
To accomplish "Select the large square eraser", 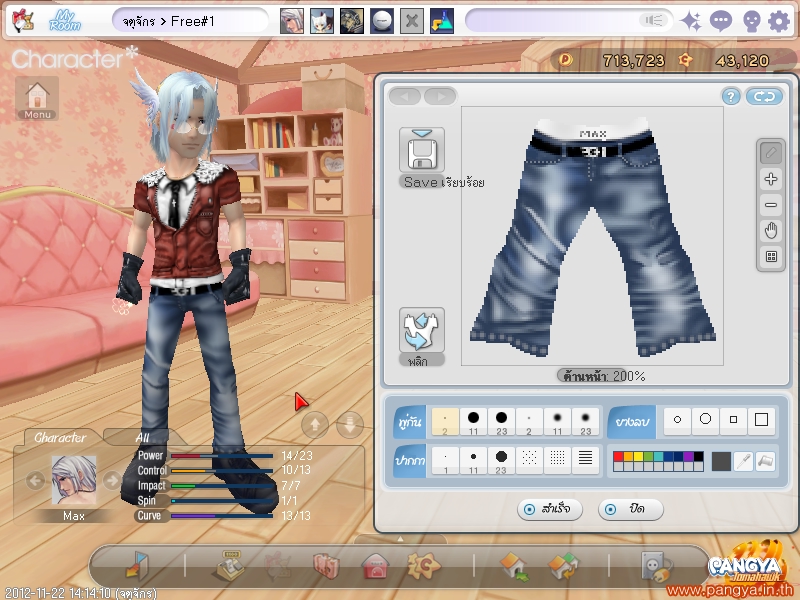I will tap(761, 420).
